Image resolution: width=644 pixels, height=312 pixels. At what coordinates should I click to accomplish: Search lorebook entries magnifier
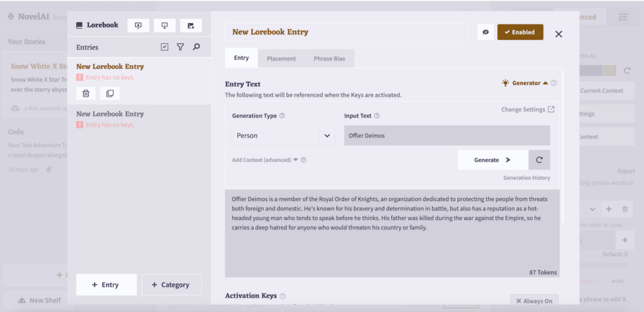(196, 47)
